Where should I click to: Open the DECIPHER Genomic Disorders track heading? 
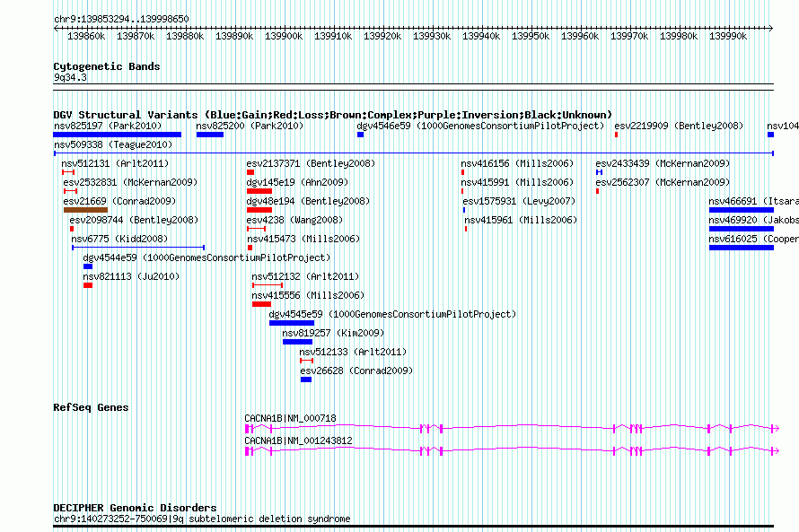pyautogui.click(x=135, y=508)
